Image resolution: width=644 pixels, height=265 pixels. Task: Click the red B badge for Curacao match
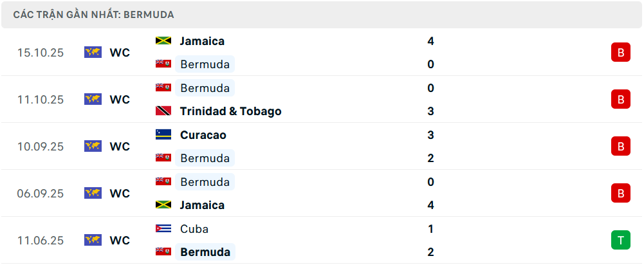click(x=620, y=146)
